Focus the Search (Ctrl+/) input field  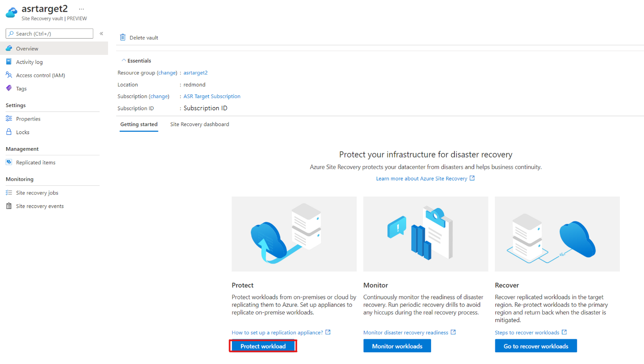pos(50,34)
